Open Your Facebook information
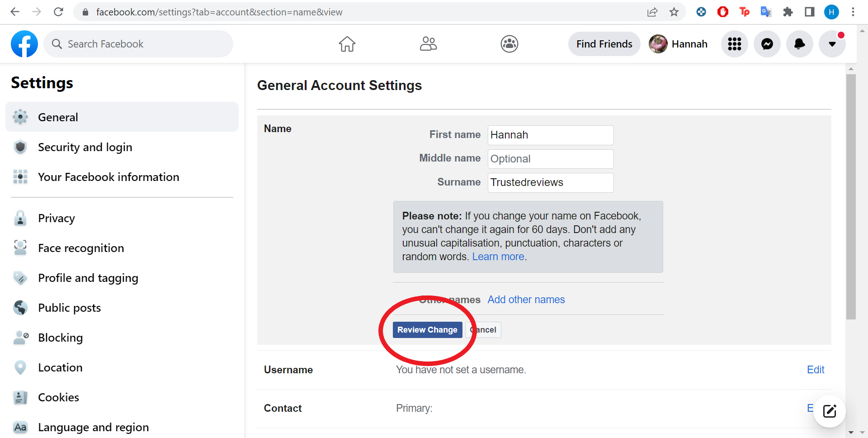Viewport: 868px width, 438px height. (122, 177)
